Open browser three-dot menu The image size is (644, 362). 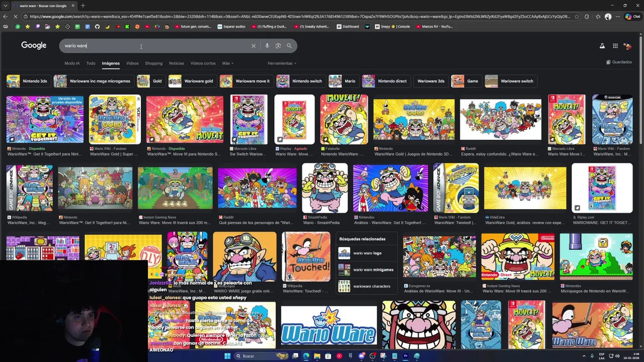click(618, 17)
